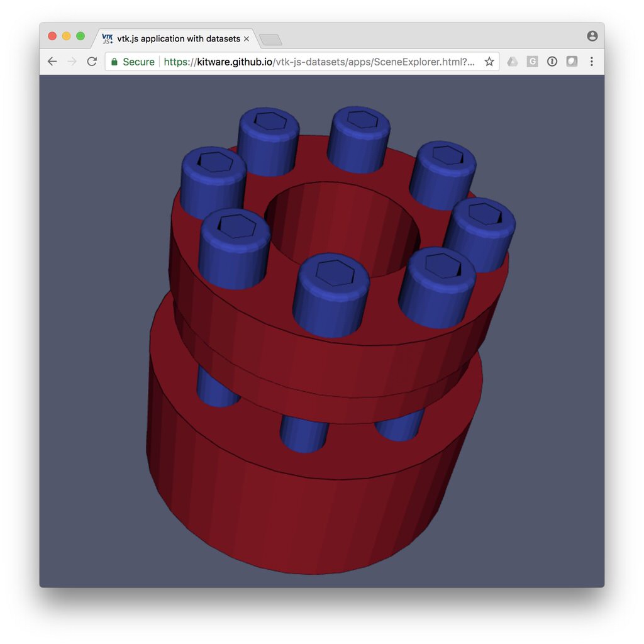Click the G extension icon
The image size is (644, 644).
533,62
